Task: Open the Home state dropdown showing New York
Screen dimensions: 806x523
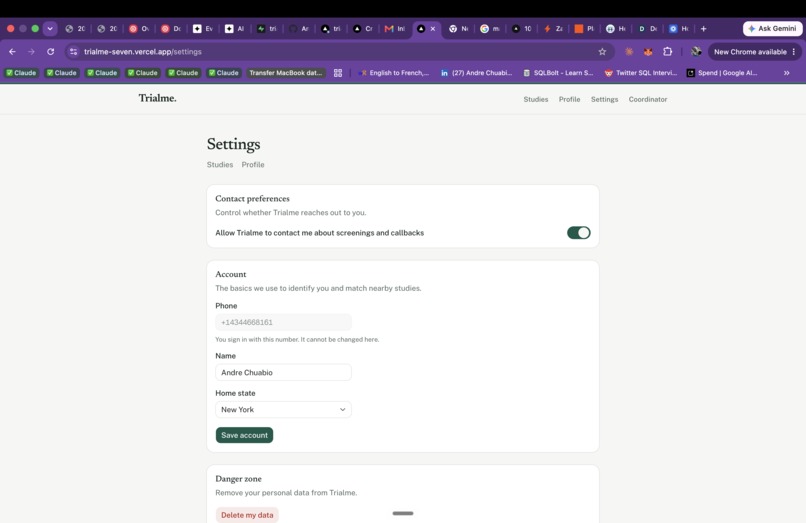Action: pyautogui.click(x=283, y=409)
